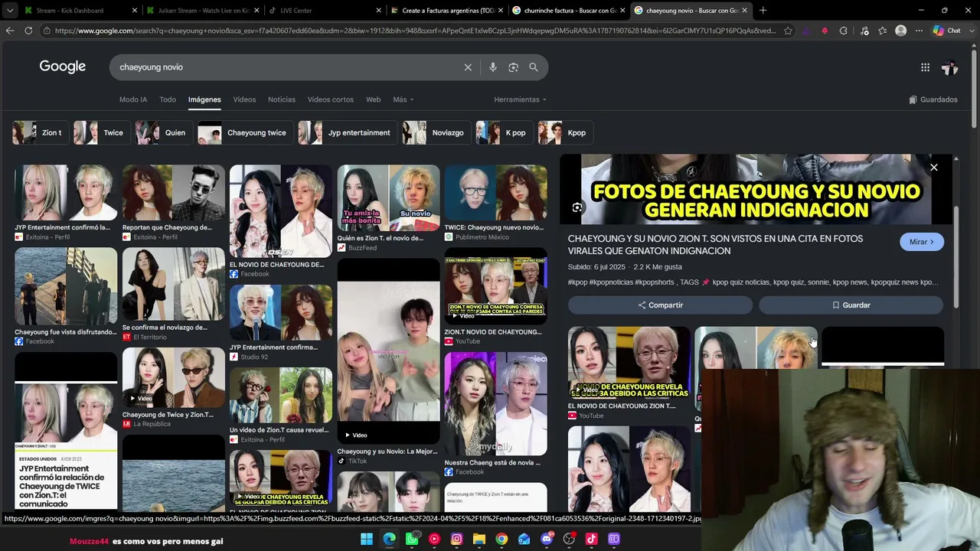This screenshot has width=980, height=551.
Task: Clear the search box with the X icon
Action: coord(468,67)
